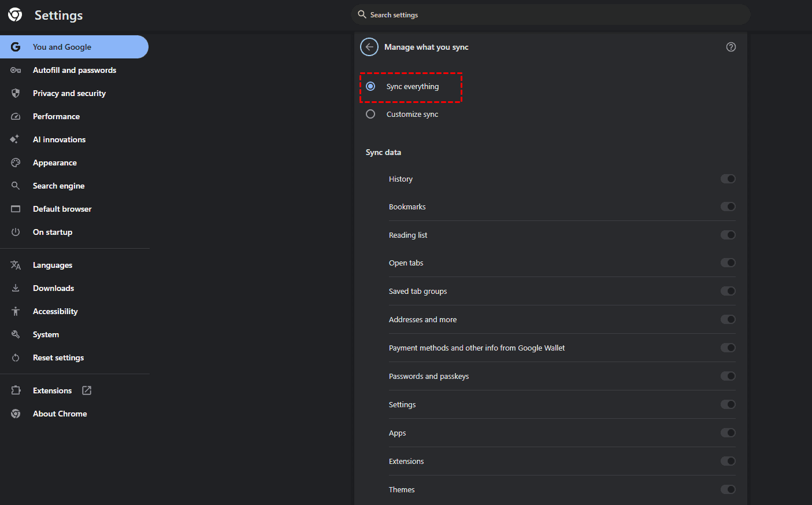The image size is (812, 505).
Task: Select the Sync everything radio button
Action: 370,86
